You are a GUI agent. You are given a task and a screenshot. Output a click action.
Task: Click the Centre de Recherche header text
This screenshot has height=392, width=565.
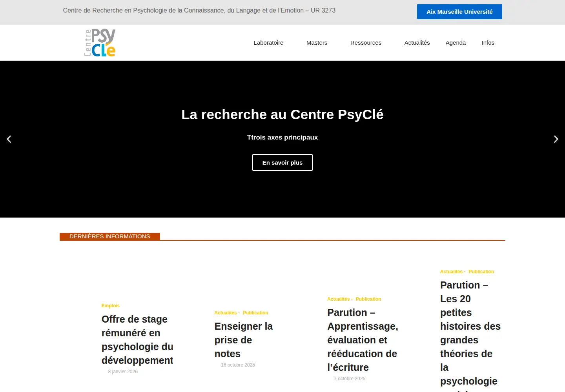coord(199,11)
